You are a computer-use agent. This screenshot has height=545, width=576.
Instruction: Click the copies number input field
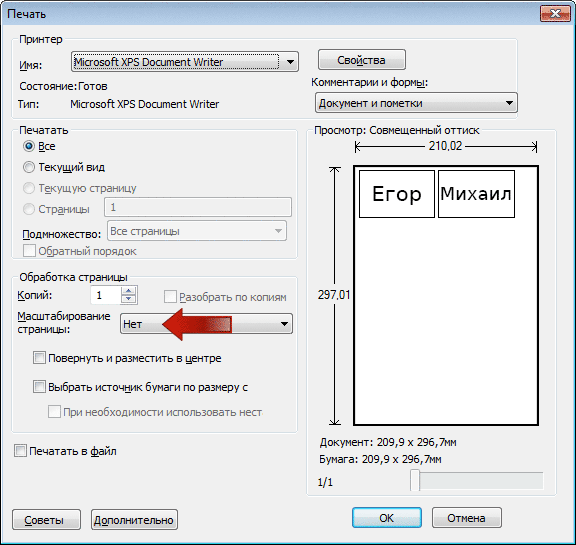(105, 295)
